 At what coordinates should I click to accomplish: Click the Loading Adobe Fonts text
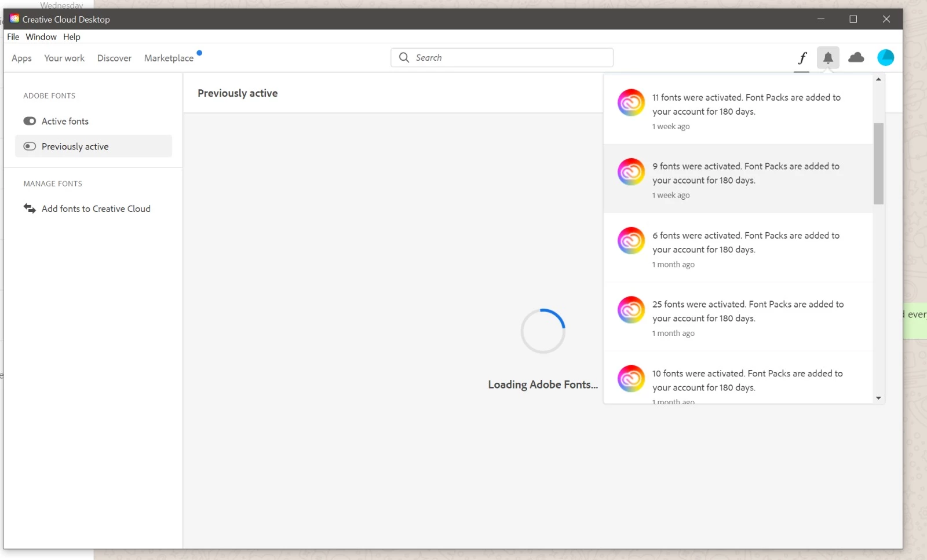[543, 385]
